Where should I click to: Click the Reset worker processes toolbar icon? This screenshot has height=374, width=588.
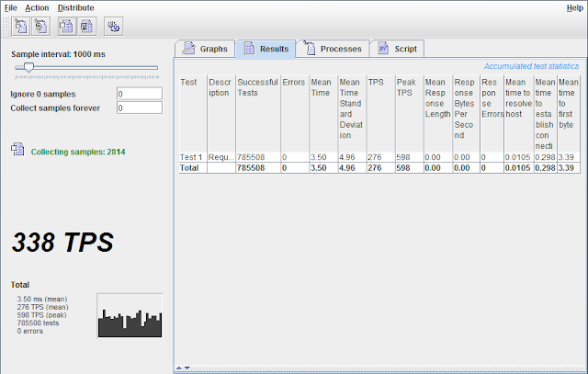point(41,27)
